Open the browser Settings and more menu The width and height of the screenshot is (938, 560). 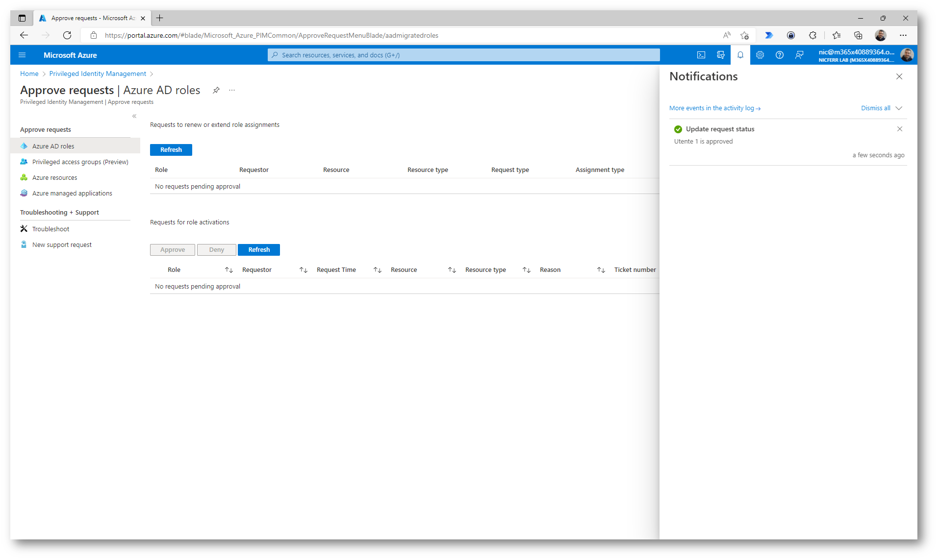903,35
